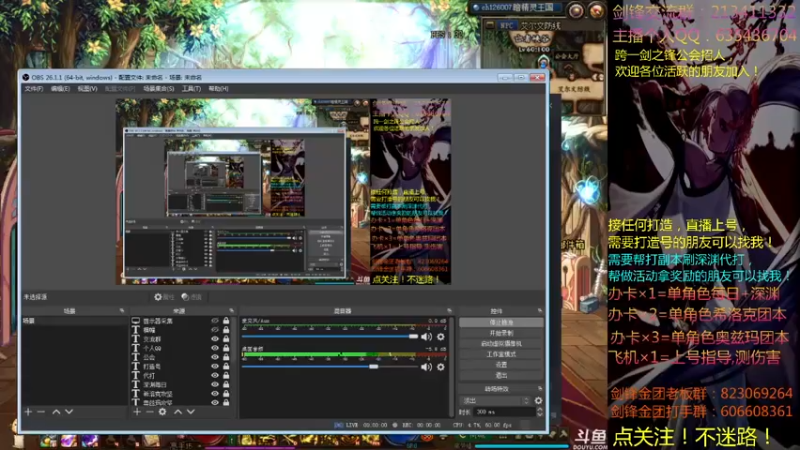Screen dimensions: 800x450
Task: Open 属性 properties in the source toolbar
Action: [164, 297]
